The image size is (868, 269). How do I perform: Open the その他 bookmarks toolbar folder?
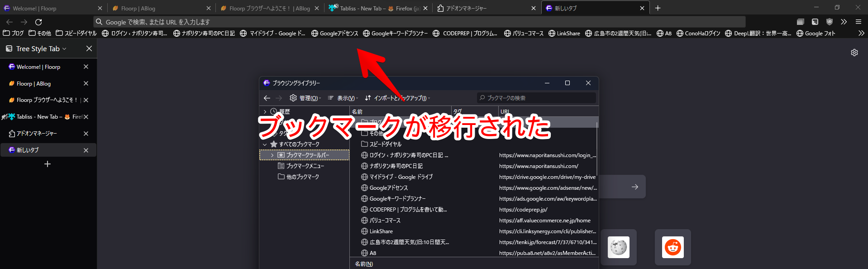coord(40,33)
